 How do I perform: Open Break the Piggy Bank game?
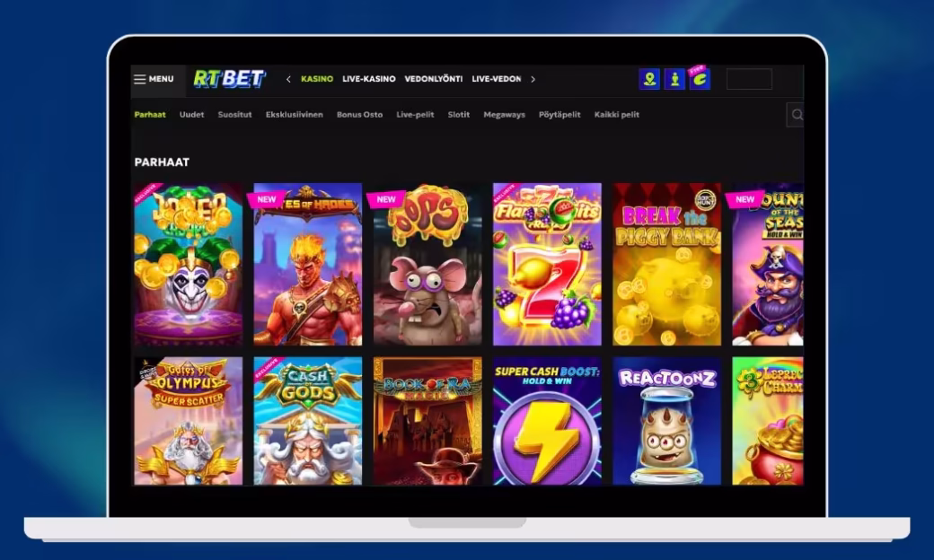click(667, 264)
